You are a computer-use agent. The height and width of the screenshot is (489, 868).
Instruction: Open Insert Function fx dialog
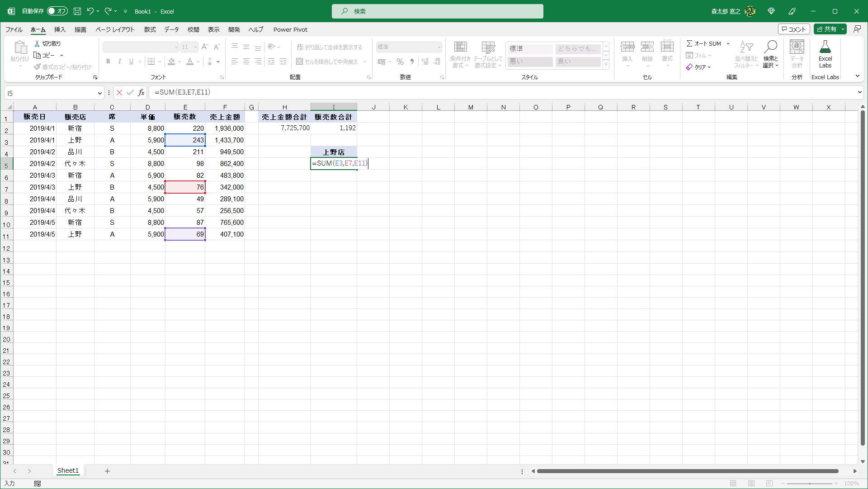tap(141, 93)
